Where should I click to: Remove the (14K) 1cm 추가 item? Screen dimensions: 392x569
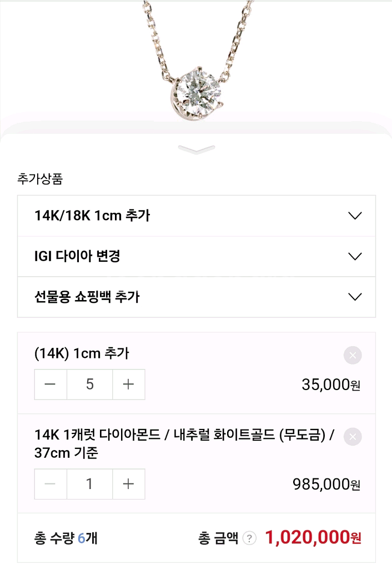[353, 355]
